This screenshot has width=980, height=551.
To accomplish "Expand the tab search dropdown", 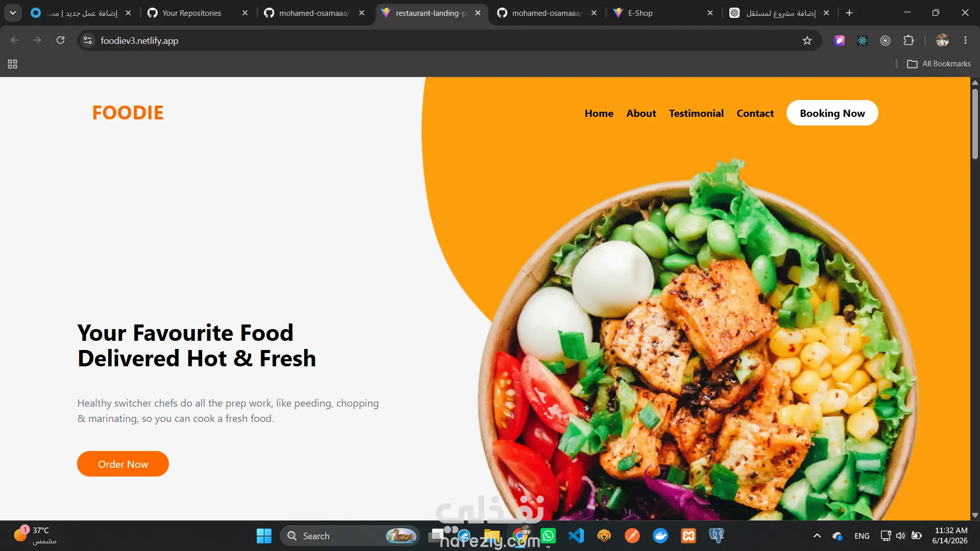I will 13,13.
